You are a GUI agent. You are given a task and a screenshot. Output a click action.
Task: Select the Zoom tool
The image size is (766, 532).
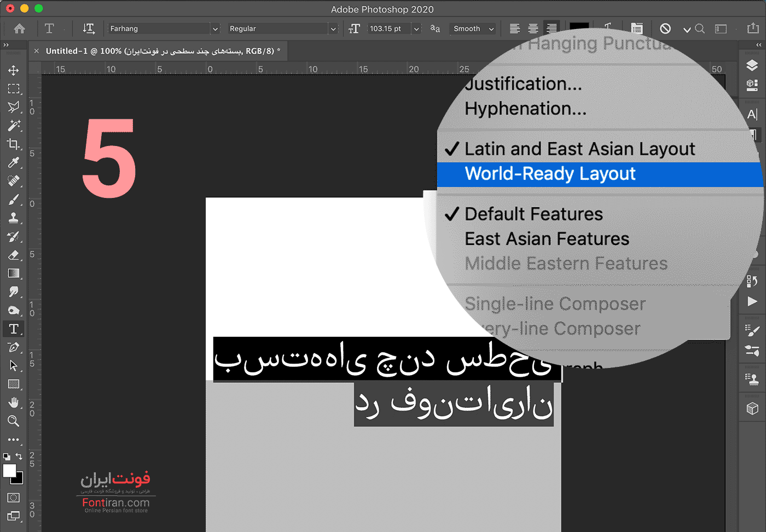[14, 421]
